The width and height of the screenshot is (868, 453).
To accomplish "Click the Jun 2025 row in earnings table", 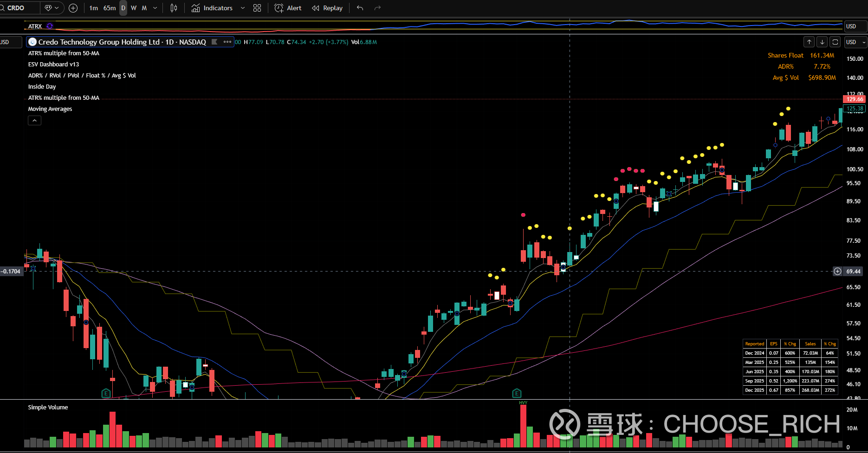I will pos(790,371).
